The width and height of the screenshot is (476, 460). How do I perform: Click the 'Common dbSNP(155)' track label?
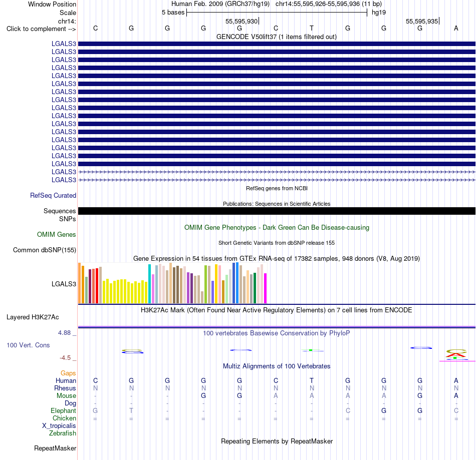click(44, 250)
